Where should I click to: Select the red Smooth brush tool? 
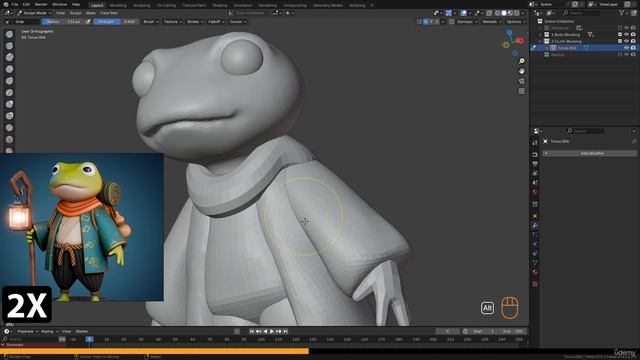tap(9, 140)
